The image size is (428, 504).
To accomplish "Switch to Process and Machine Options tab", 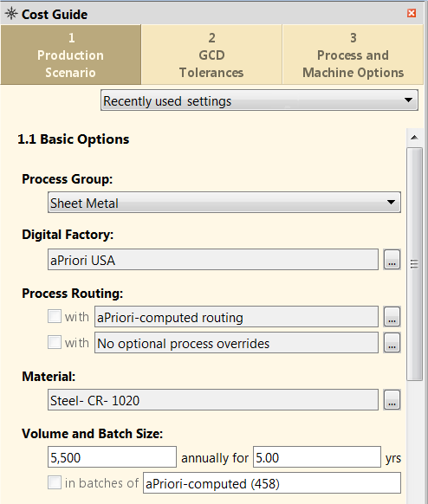I will click(353, 55).
